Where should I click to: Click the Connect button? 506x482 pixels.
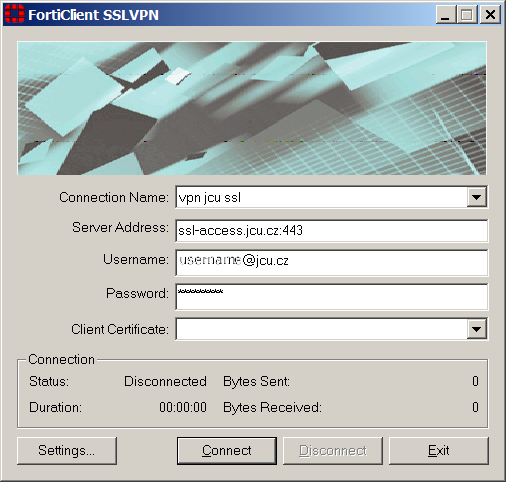click(x=227, y=451)
